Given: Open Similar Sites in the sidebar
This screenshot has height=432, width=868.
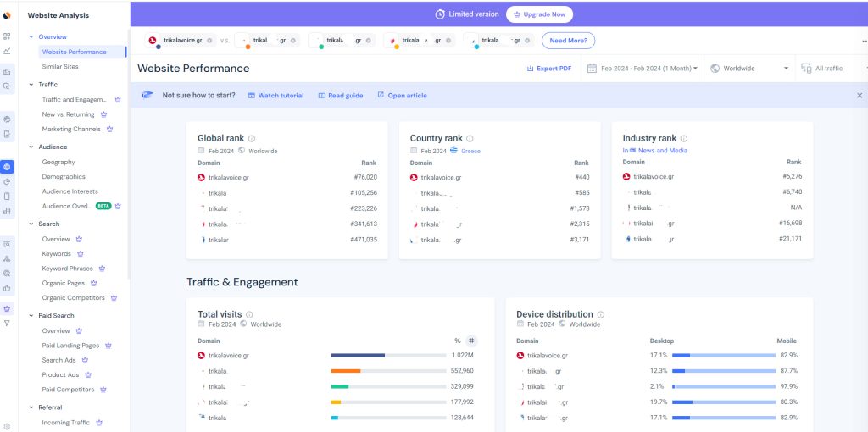Looking at the screenshot, I should pyautogui.click(x=60, y=67).
